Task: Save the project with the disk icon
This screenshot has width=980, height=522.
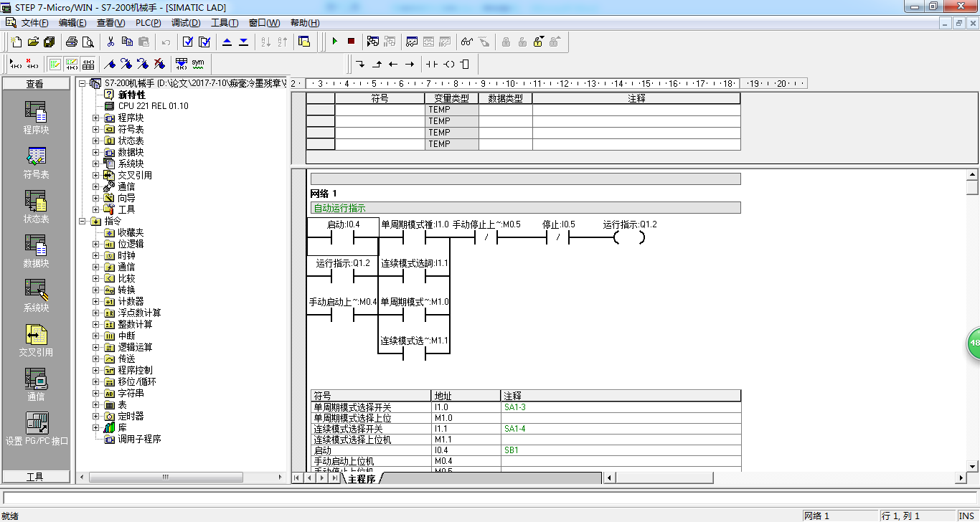Action: (50, 42)
